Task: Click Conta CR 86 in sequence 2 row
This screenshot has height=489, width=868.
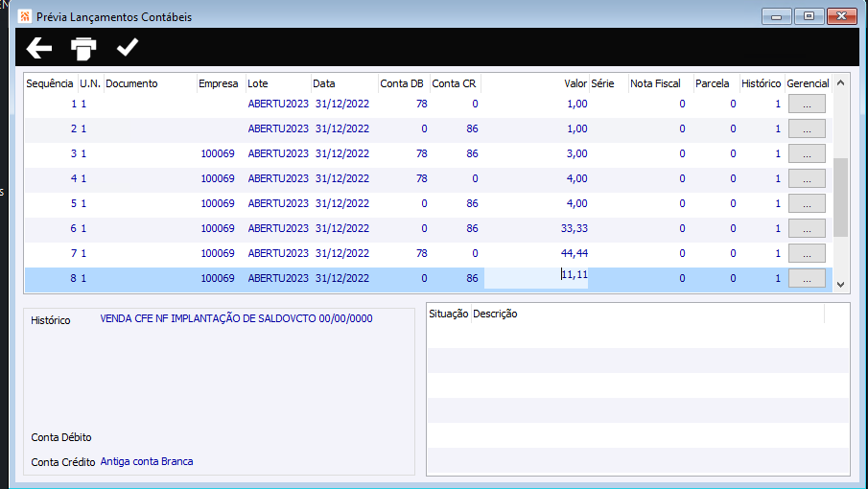Action: [472, 128]
